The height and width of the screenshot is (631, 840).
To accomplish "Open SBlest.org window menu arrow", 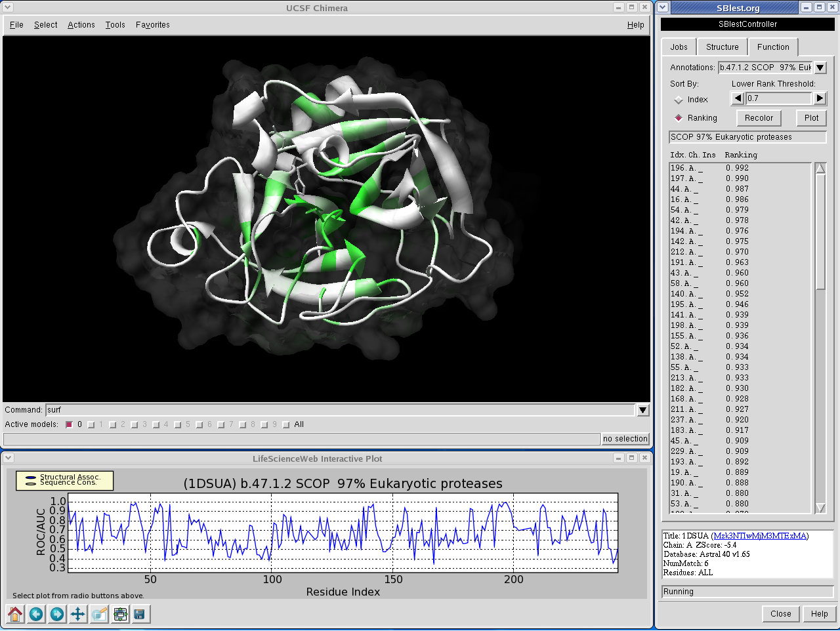I will 663,7.
